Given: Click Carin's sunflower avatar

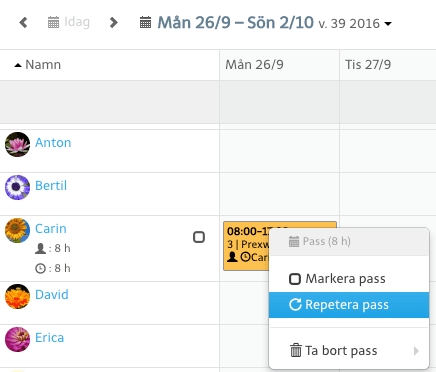Looking at the screenshot, I should click(17, 230).
